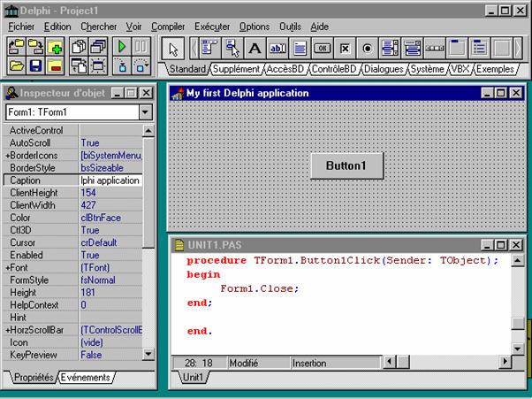Click the Toggle Form/Unit icon
The width and height of the screenshot is (532, 399).
tap(79, 65)
